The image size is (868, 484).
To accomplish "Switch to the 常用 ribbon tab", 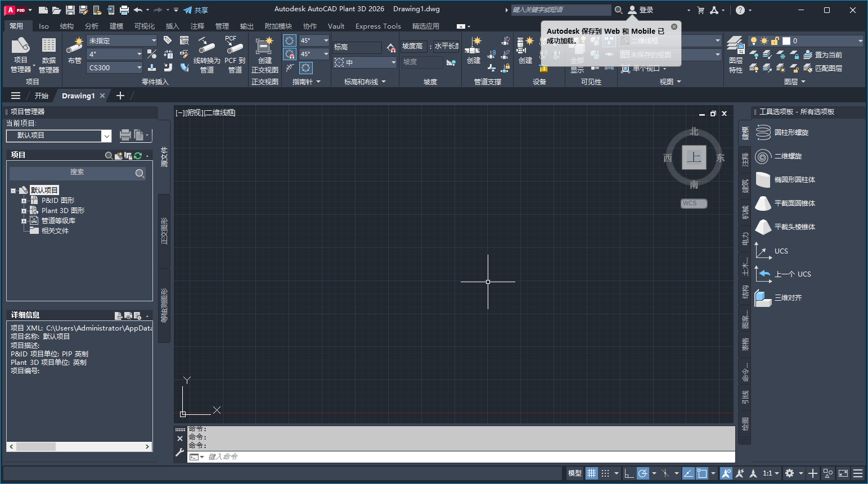I will click(x=16, y=26).
